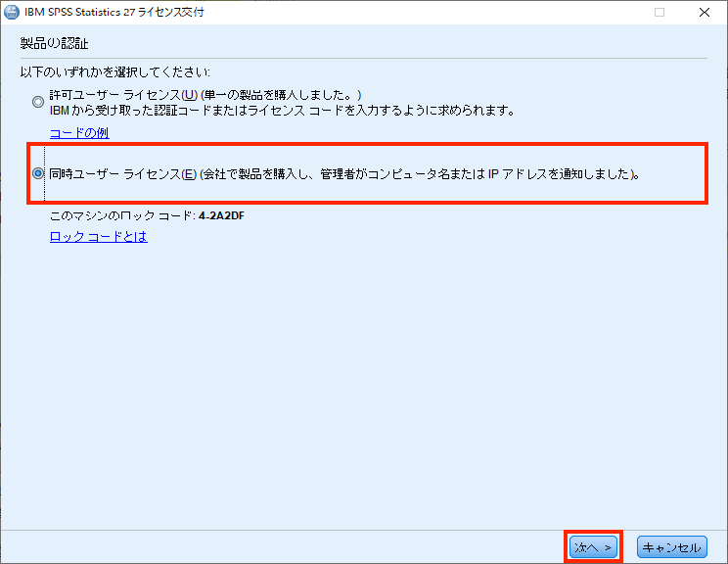
Task: Select the 許可ユーザー ライセンス radio button
Action: 38,101
